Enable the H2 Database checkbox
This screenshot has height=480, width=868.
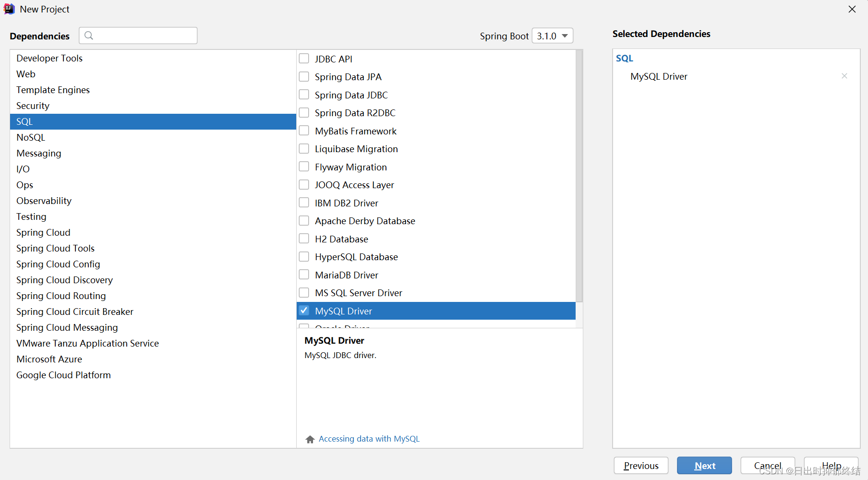(304, 239)
